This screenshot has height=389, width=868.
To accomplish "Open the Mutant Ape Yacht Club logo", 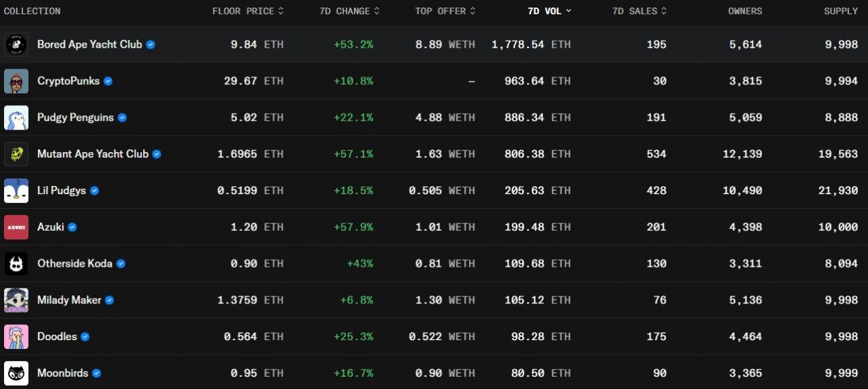I will point(16,154).
